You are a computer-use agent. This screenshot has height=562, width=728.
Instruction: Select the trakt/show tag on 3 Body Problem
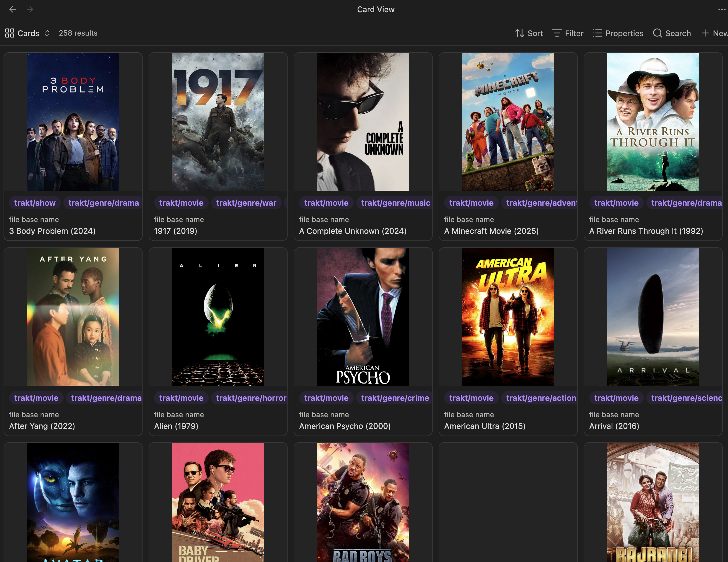(35, 203)
